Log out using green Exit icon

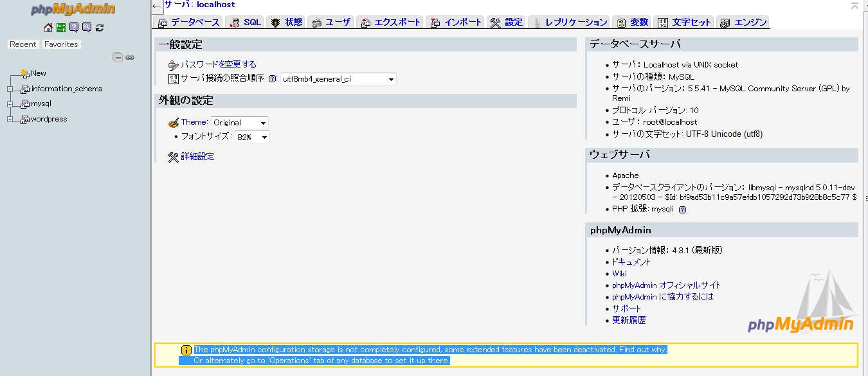point(61,28)
